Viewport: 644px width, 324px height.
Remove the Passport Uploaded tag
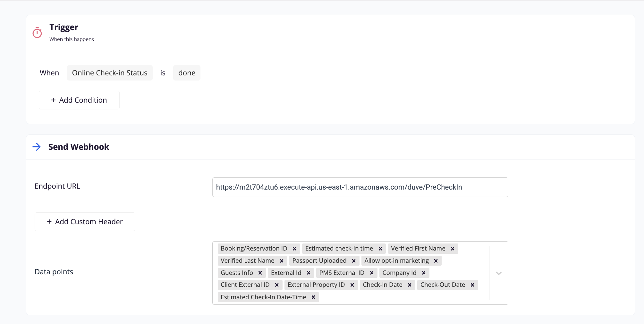pos(354,261)
